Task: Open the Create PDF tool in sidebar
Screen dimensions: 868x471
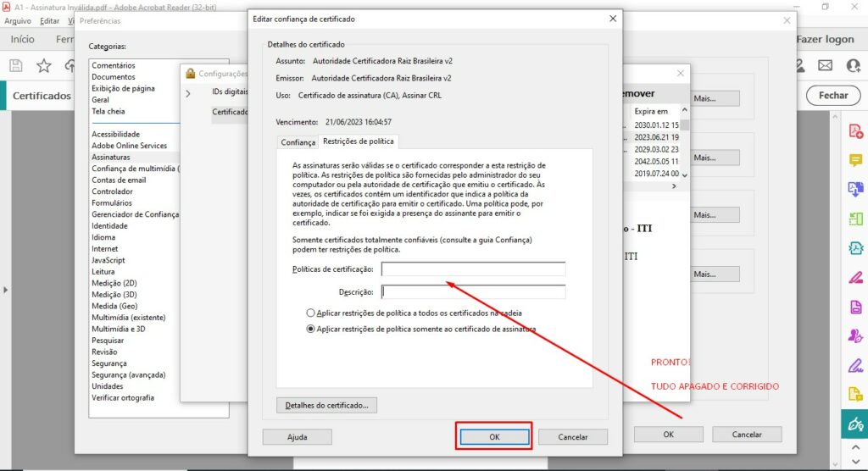Action: click(x=855, y=131)
